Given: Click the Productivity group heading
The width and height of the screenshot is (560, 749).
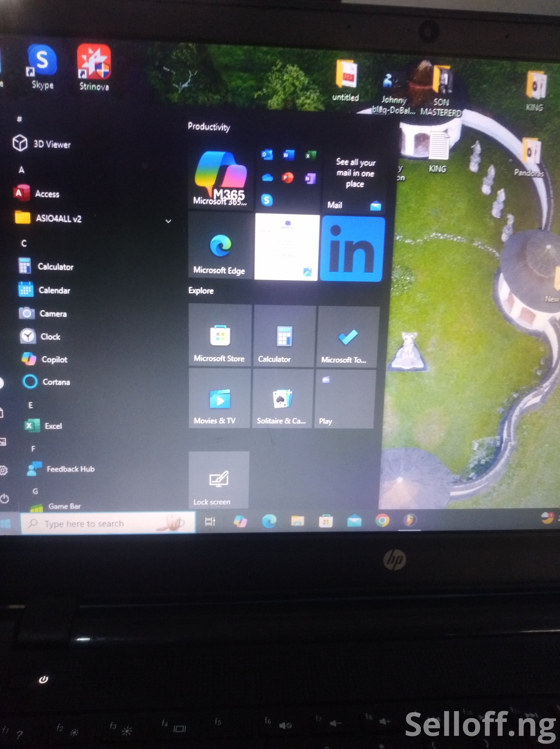Looking at the screenshot, I should pos(209,127).
